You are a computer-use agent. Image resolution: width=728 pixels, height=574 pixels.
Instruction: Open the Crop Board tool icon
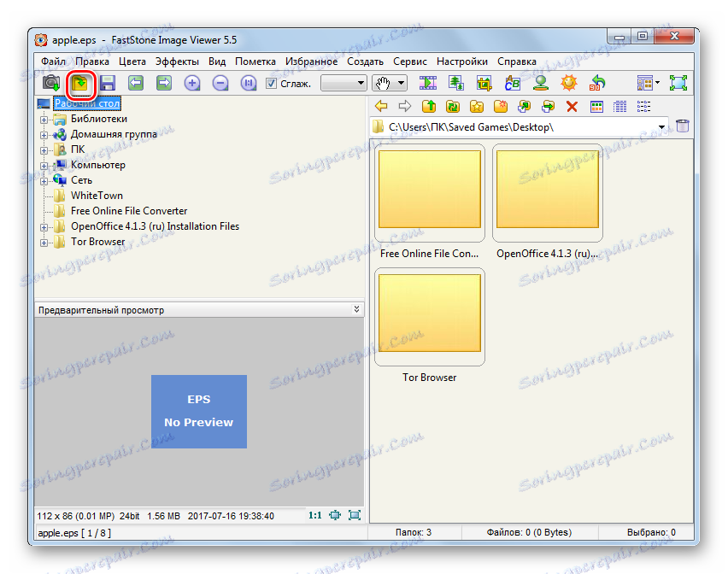tap(484, 84)
